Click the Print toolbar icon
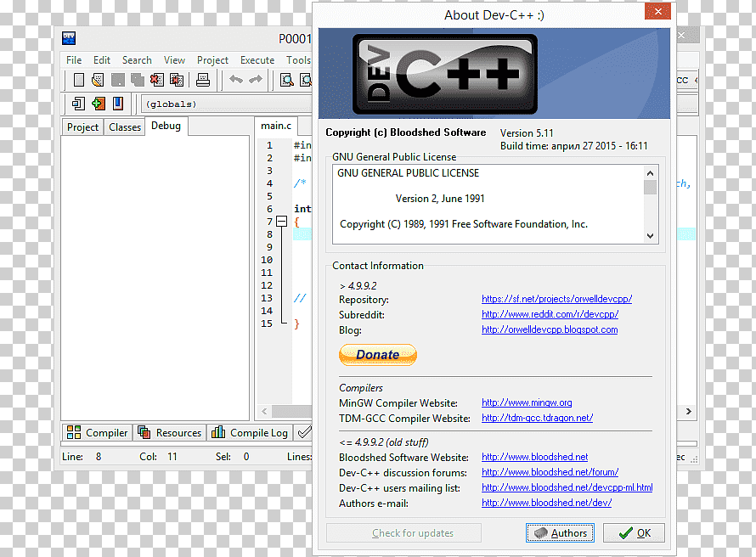 point(203,80)
